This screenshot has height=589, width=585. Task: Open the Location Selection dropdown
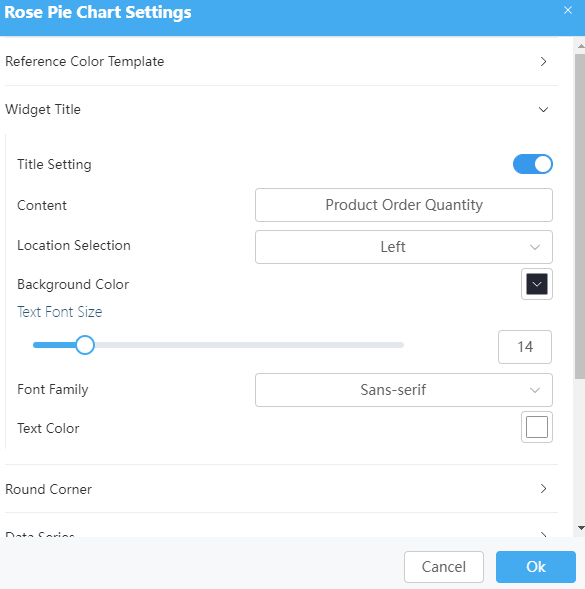coord(404,247)
